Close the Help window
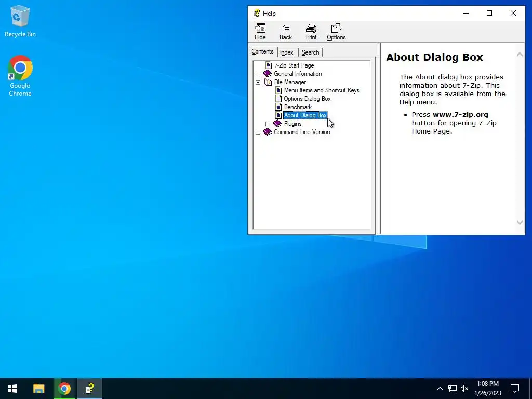 tap(513, 13)
